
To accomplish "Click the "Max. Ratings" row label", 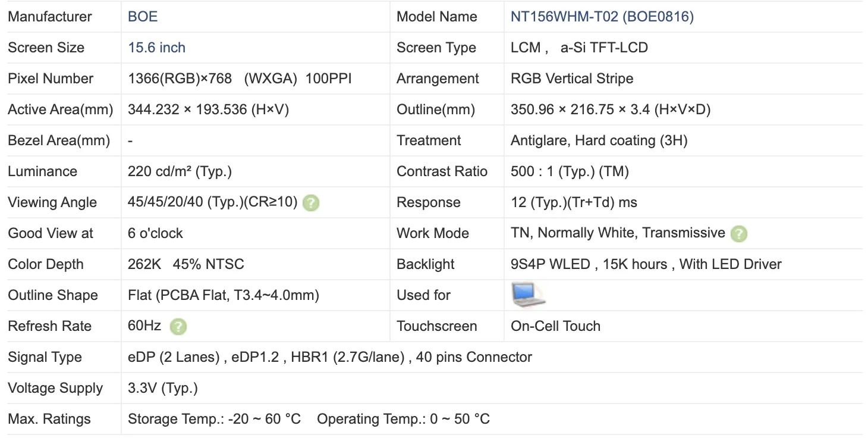I will (49, 419).
